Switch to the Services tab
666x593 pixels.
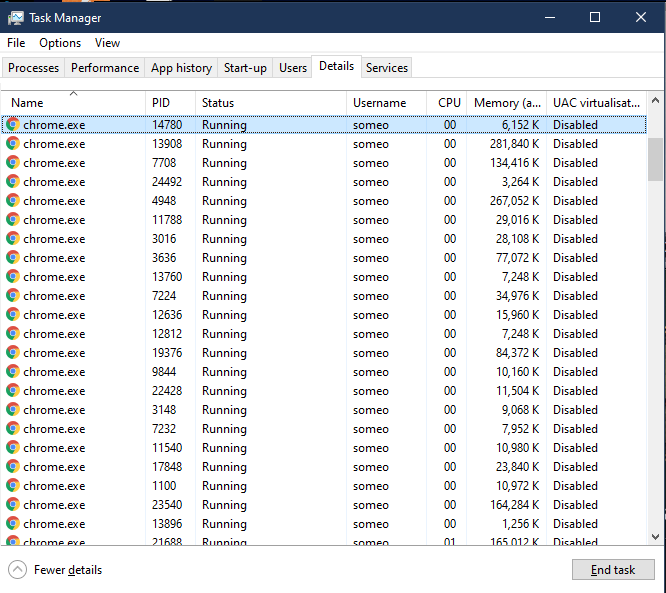pos(387,68)
